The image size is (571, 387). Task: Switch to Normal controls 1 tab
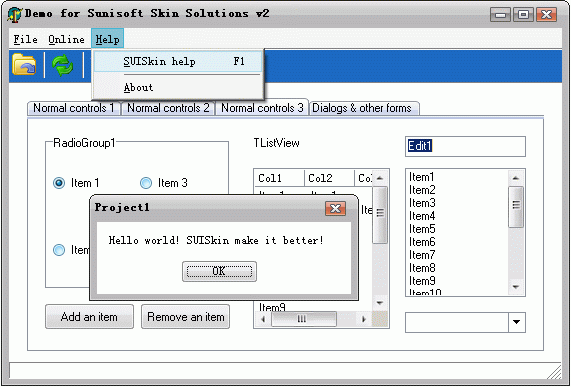tap(74, 108)
